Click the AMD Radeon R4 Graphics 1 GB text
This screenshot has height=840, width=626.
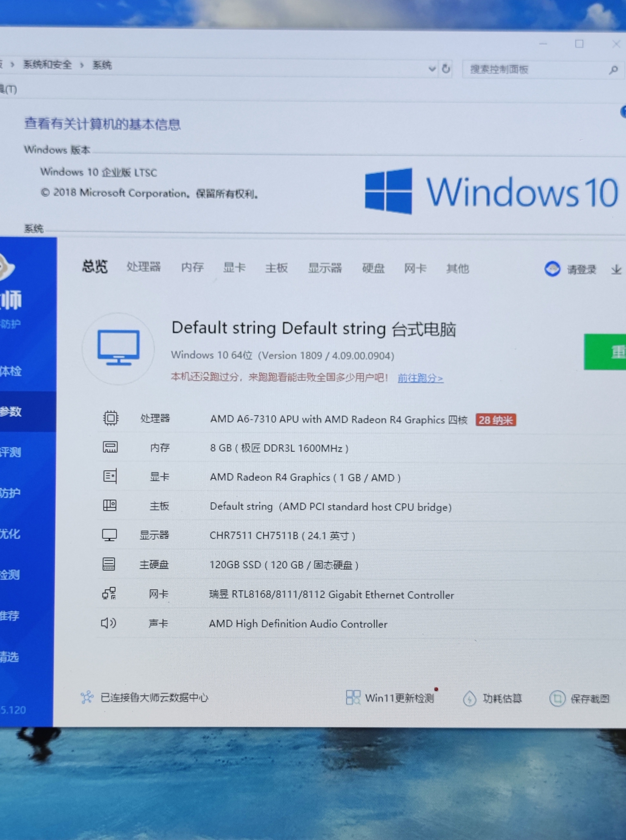pyautogui.click(x=305, y=477)
